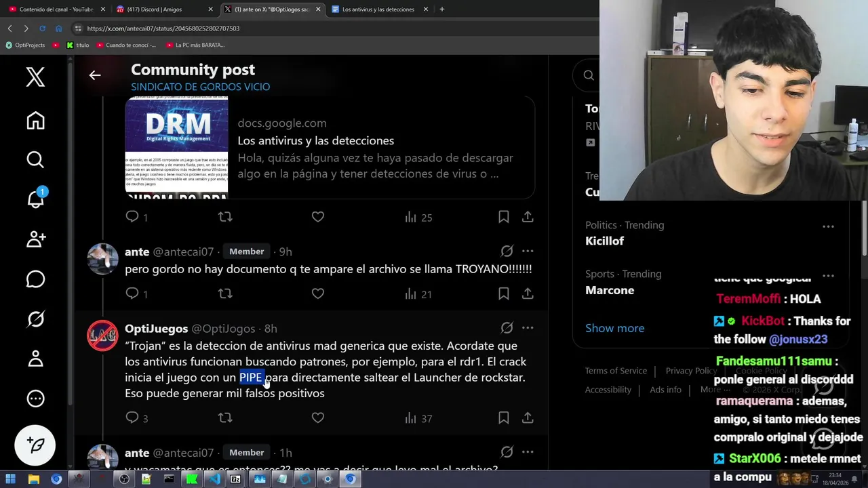
Task: Like the docs.google.com link post
Action: point(318,217)
